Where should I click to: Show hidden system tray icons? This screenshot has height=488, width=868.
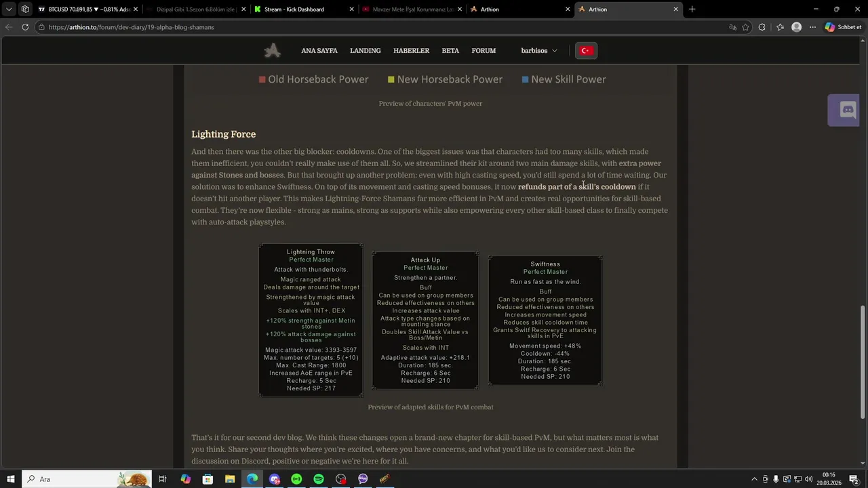[x=754, y=479]
